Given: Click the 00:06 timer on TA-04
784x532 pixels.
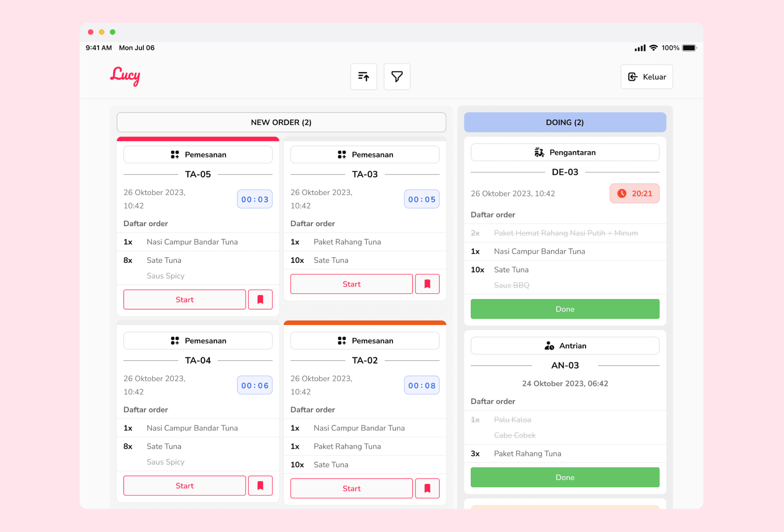Looking at the screenshot, I should coord(255,385).
